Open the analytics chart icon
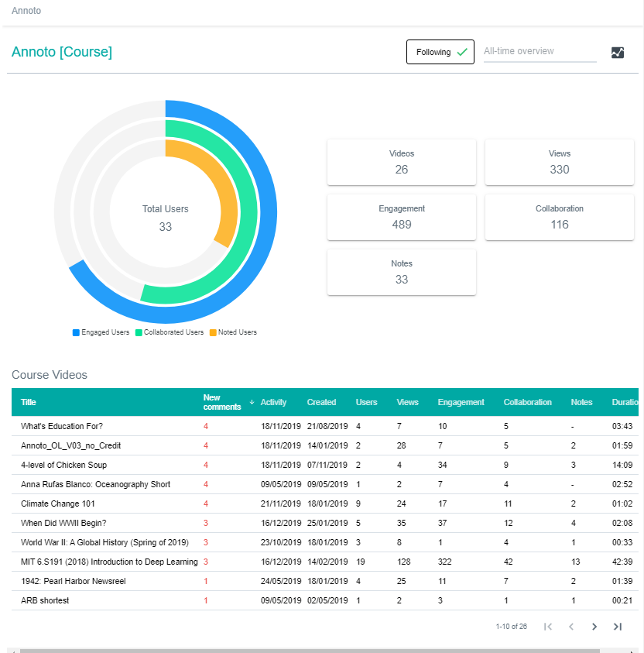The height and width of the screenshot is (653, 644). point(618,53)
